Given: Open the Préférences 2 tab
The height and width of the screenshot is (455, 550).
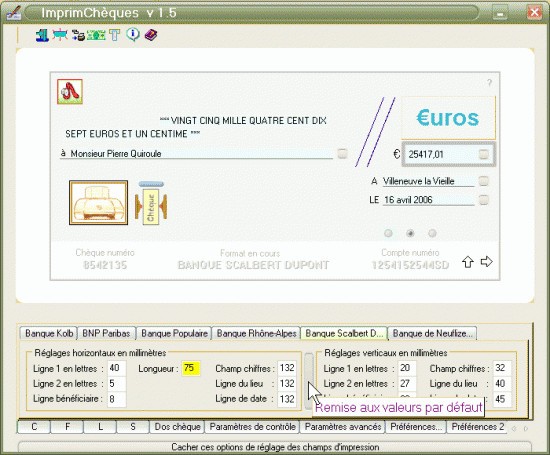Looking at the screenshot, I should click(477, 427).
